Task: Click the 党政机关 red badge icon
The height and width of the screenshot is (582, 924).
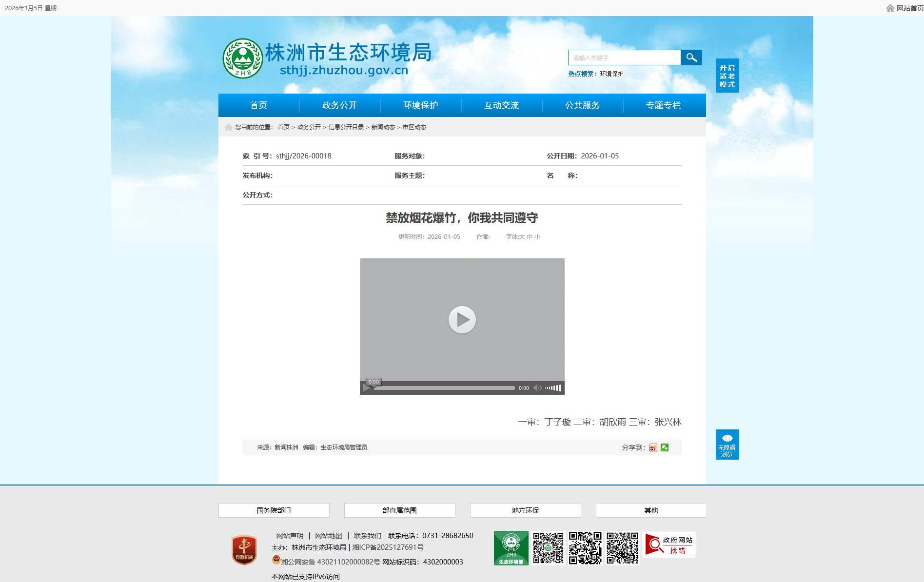Action: click(244, 550)
